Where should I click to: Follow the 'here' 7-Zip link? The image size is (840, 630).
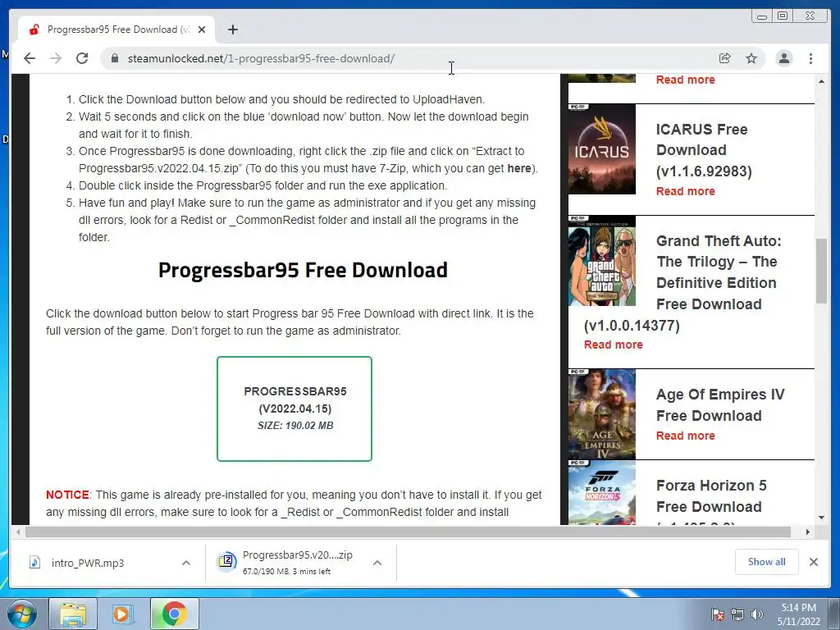click(519, 168)
